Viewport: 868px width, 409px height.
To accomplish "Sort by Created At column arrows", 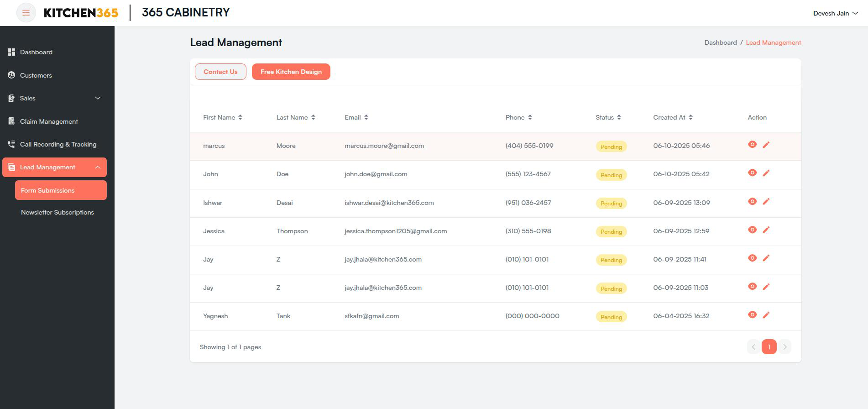I will click(690, 117).
